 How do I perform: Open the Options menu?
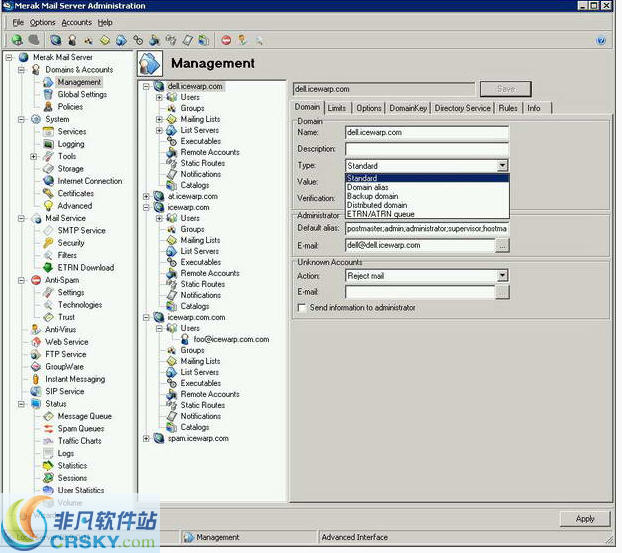(x=42, y=23)
